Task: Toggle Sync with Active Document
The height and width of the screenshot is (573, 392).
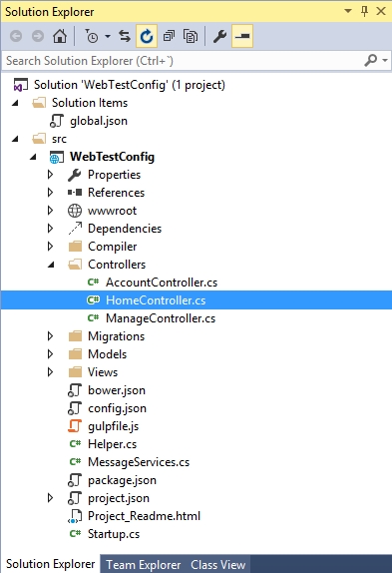Action: 125,36
